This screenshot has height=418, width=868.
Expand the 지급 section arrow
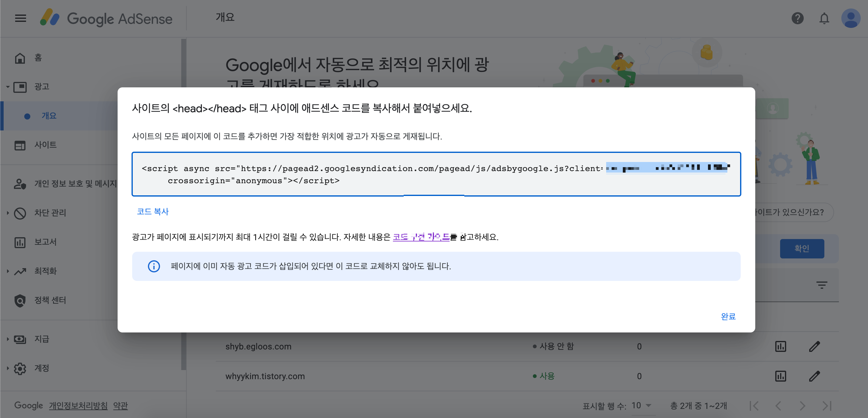pos(8,339)
